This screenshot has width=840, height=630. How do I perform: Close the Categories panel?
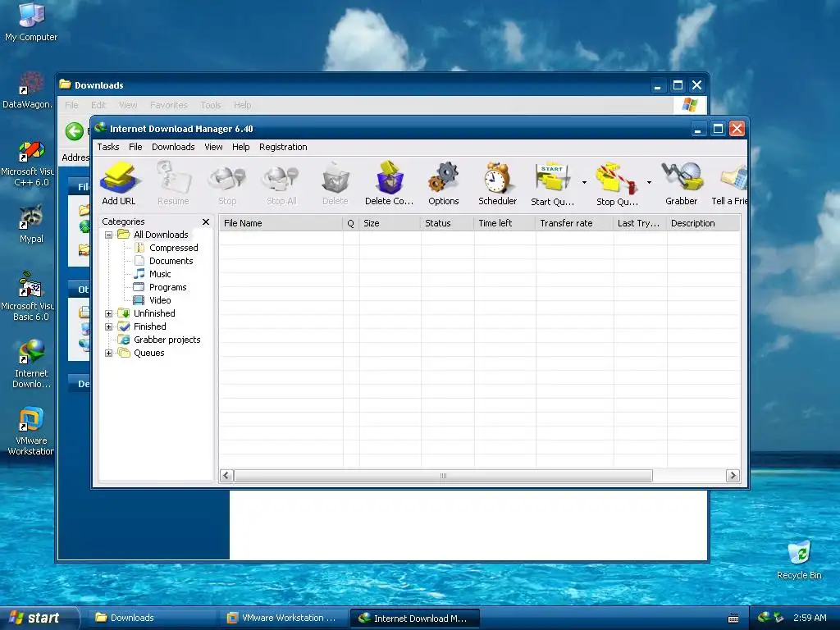[206, 221]
